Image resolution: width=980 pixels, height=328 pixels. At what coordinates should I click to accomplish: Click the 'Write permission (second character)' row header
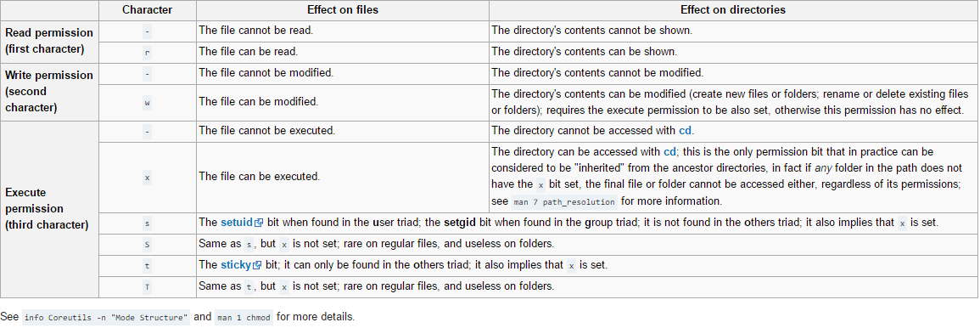point(49,92)
